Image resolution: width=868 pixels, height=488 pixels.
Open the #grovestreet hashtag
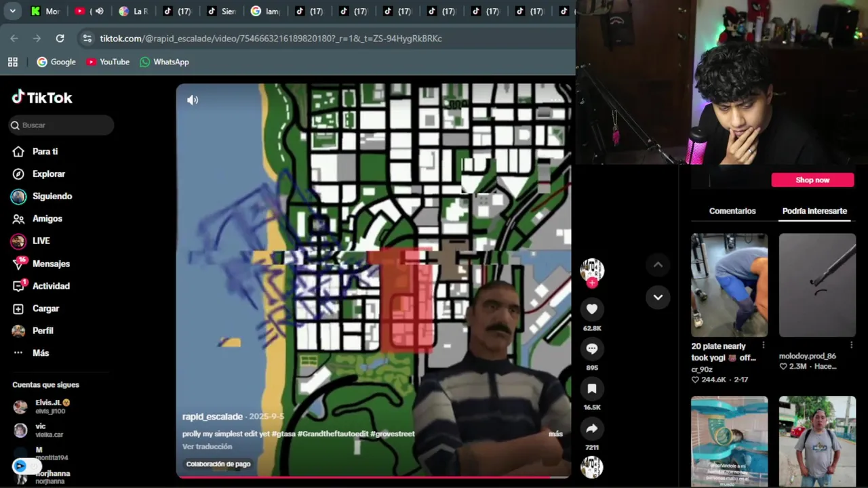393,434
